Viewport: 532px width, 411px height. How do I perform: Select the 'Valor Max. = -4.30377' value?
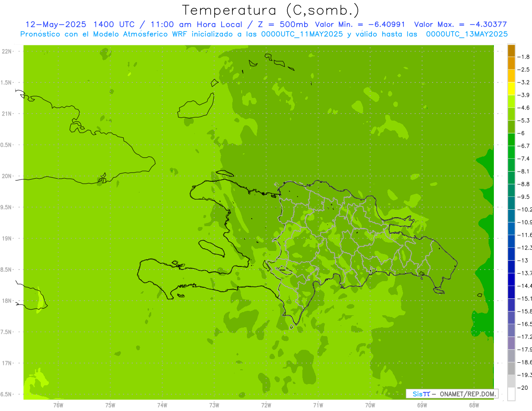pos(461,25)
